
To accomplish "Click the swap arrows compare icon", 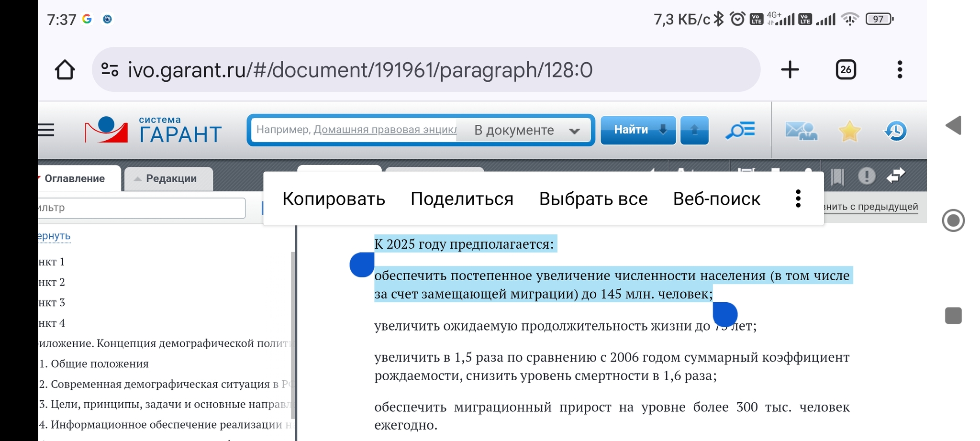I will click(x=895, y=176).
